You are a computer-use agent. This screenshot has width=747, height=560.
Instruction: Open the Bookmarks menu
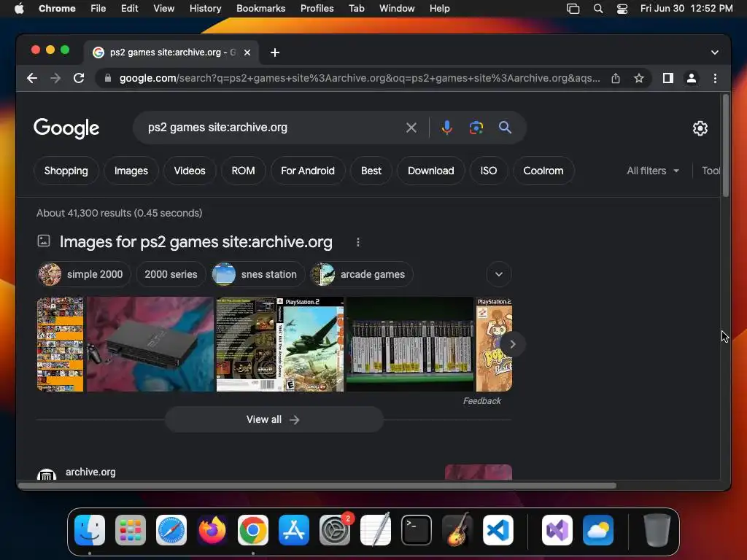(x=260, y=9)
